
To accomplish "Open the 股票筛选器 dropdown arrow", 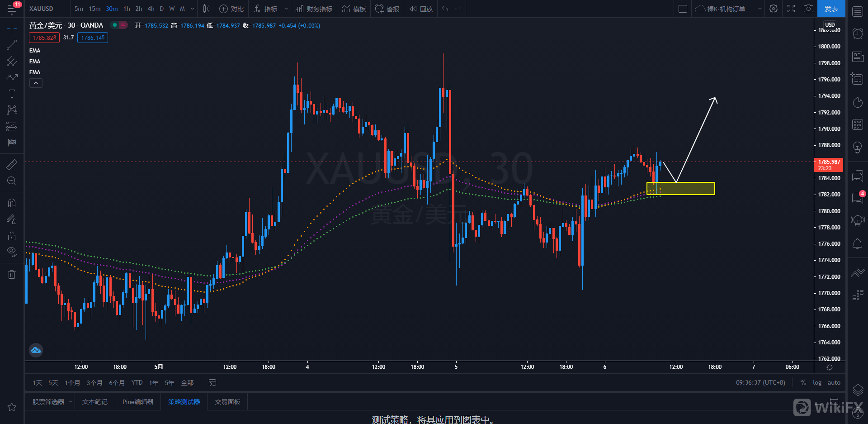I will click(71, 401).
